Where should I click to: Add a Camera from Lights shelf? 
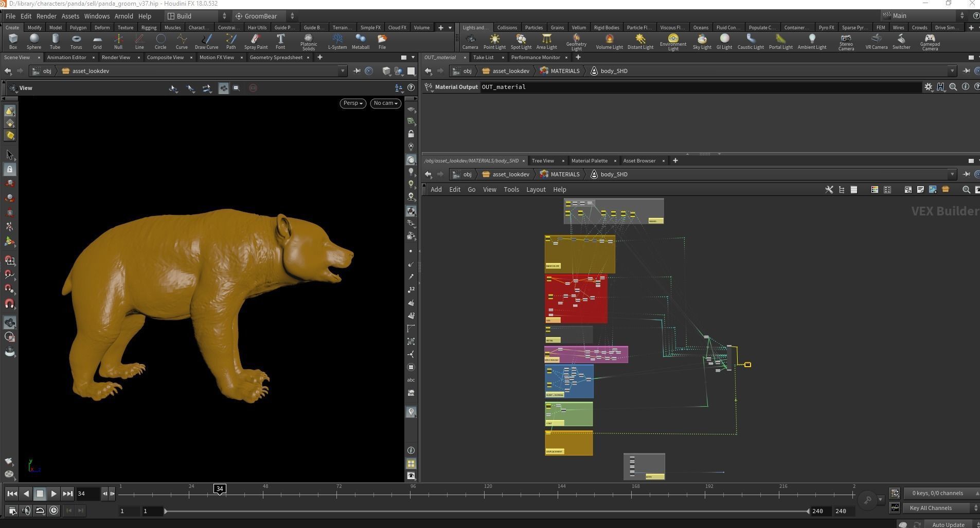pos(470,41)
